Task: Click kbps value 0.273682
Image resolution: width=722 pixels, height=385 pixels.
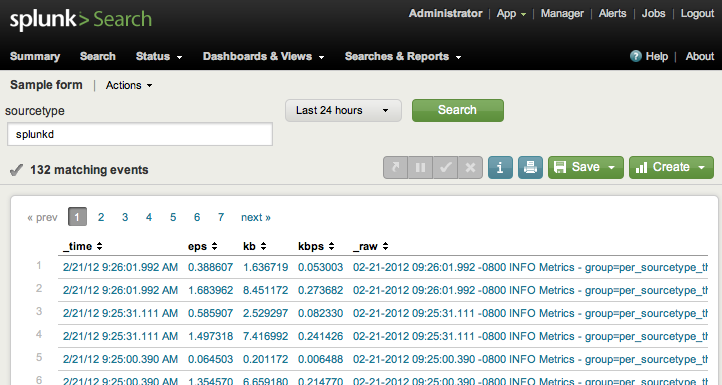Action: pos(320,291)
